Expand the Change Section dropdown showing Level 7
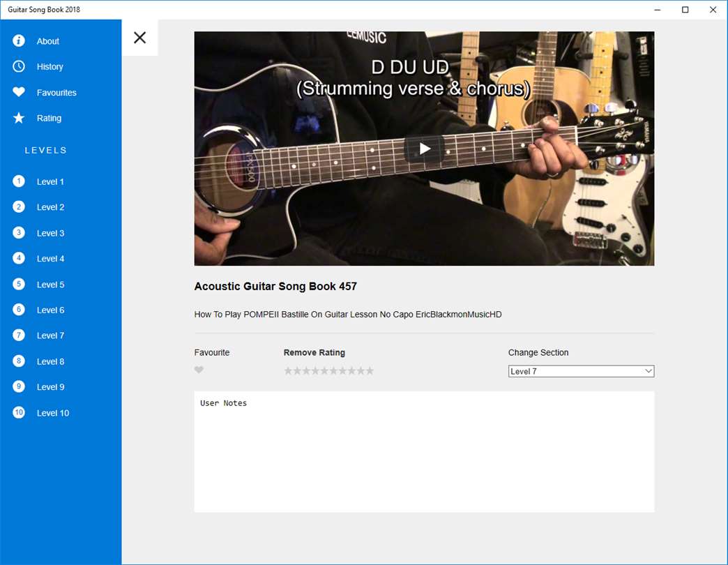This screenshot has width=728, height=565. click(582, 371)
